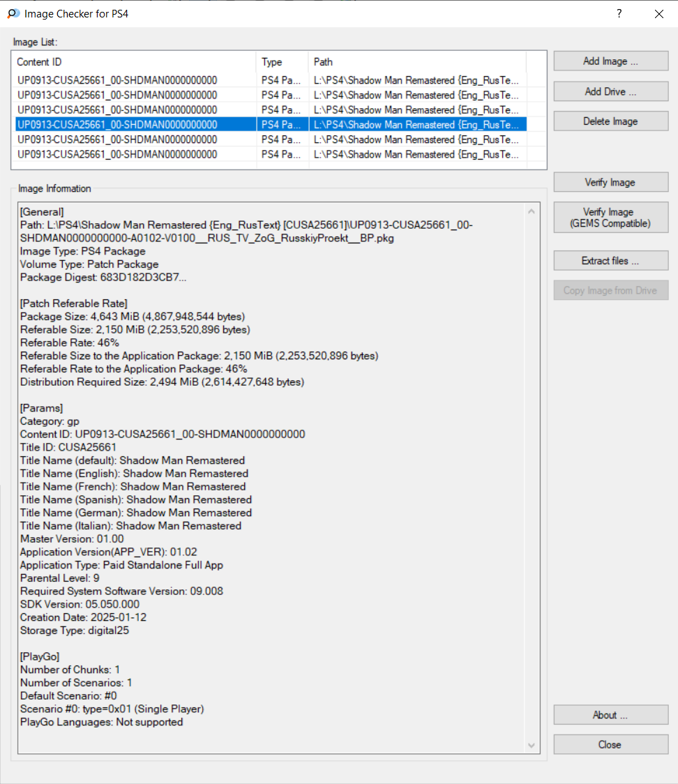Click the scroll up arrow in Image Information
Image resolution: width=678 pixels, height=784 pixels.
click(531, 211)
